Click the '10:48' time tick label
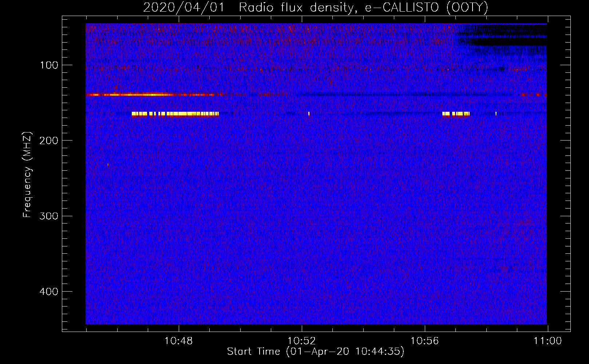This screenshot has height=364, width=589. [x=178, y=341]
